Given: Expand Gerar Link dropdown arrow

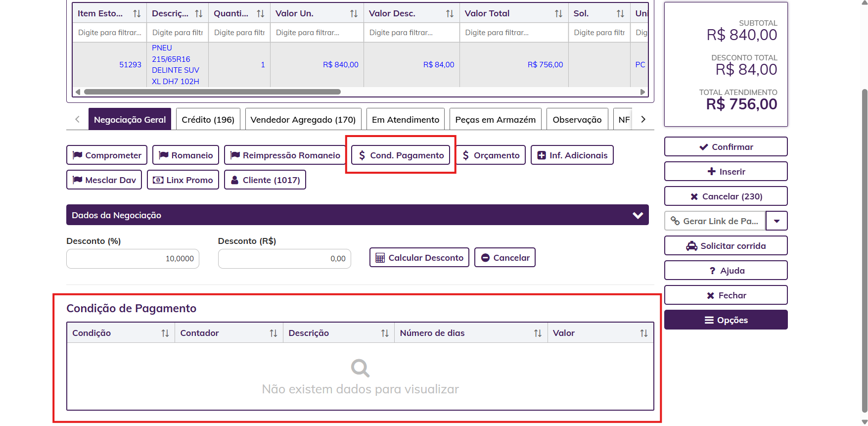Looking at the screenshot, I should [x=777, y=221].
